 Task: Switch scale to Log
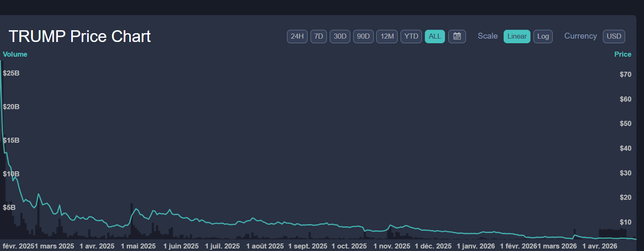click(x=543, y=37)
